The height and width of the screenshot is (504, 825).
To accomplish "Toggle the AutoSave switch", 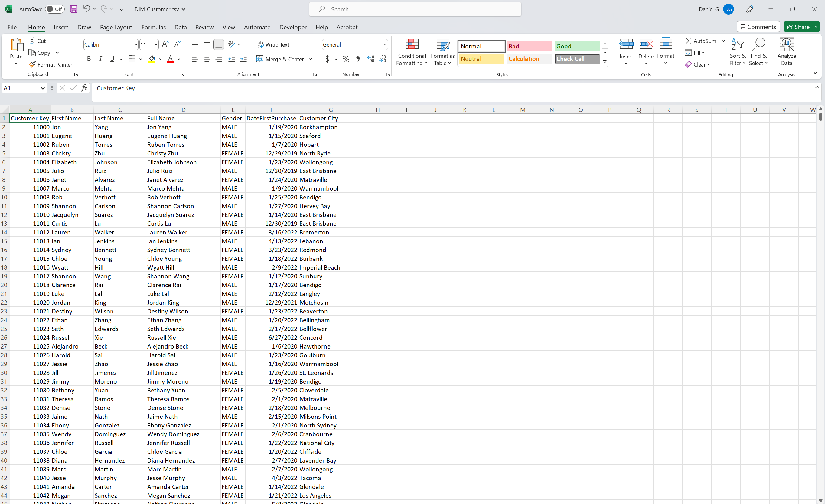I will 55,9.
